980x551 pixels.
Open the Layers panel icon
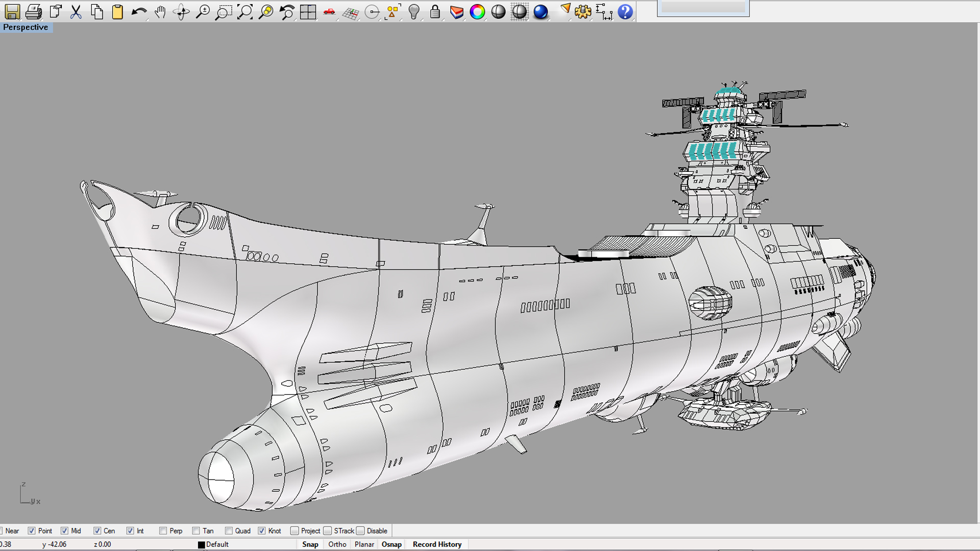[x=456, y=12]
